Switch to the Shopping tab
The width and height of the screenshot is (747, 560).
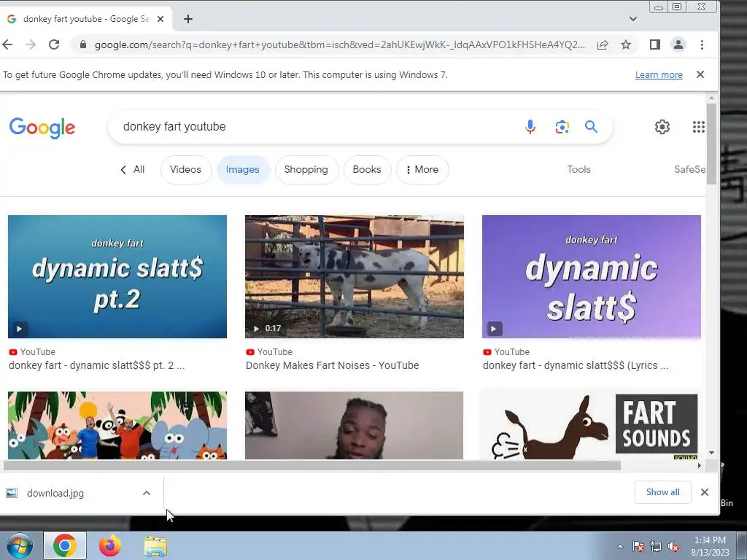coord(306,169)
